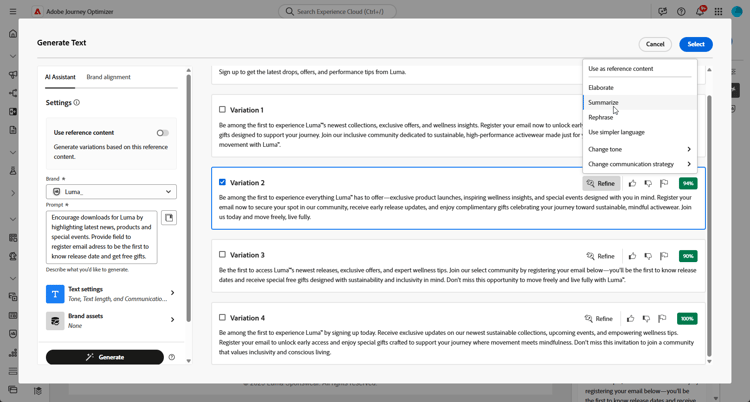Click the Adobe logo icon

[x=37, y=11]
